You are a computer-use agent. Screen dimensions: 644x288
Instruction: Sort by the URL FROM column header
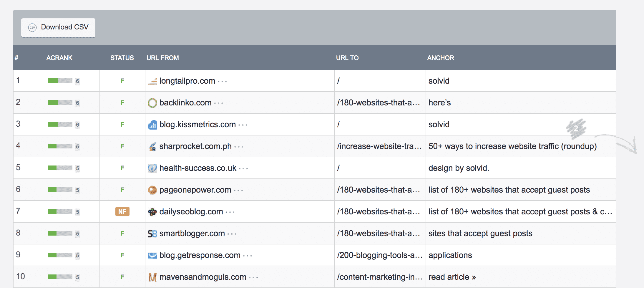coord(162,58)
